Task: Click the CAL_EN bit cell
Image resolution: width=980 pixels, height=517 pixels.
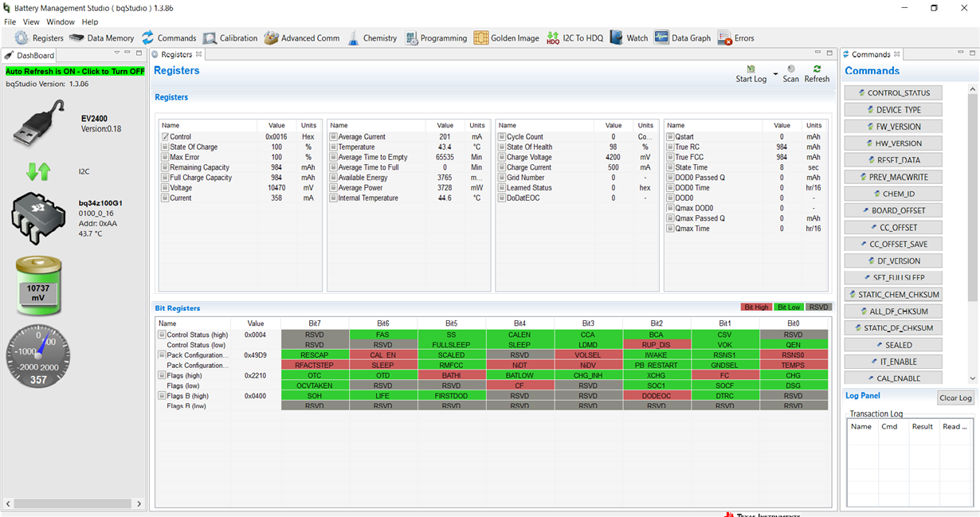Action: [x=383, y=355]
